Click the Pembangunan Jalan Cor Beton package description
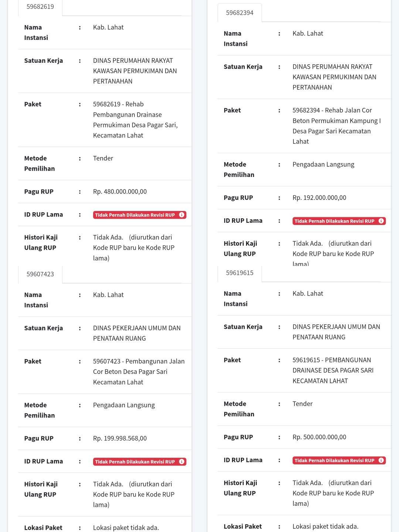 139,372
